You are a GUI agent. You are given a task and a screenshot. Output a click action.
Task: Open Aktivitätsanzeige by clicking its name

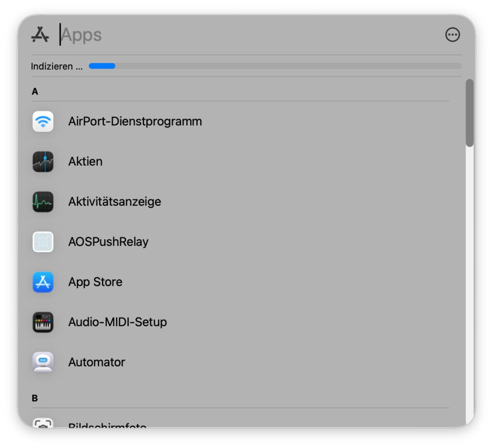coord(115,202)
